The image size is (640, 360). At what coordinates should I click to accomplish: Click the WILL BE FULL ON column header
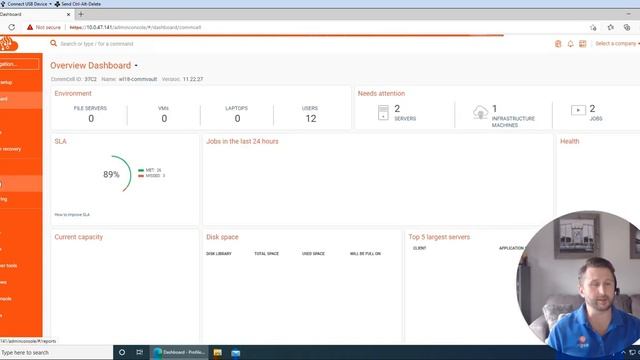point(365,254)
